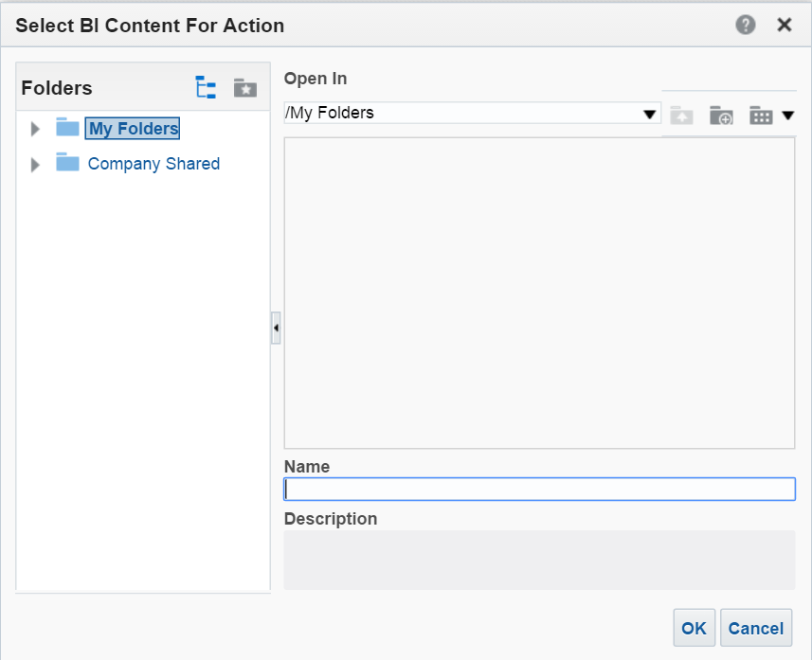The width and height of the screenshot is (812, 660).
Task: Click the Description text area
Action: click(539, 560)
